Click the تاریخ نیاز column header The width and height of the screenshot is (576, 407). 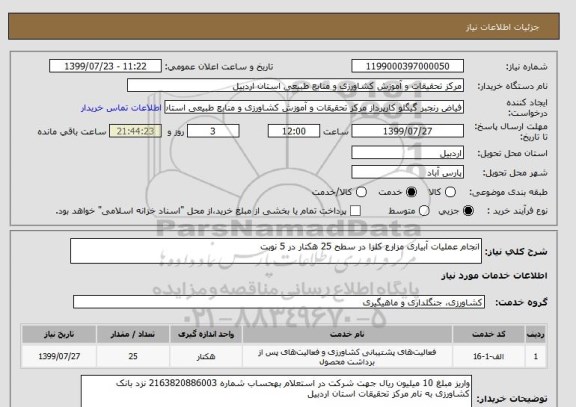[59, 334]
